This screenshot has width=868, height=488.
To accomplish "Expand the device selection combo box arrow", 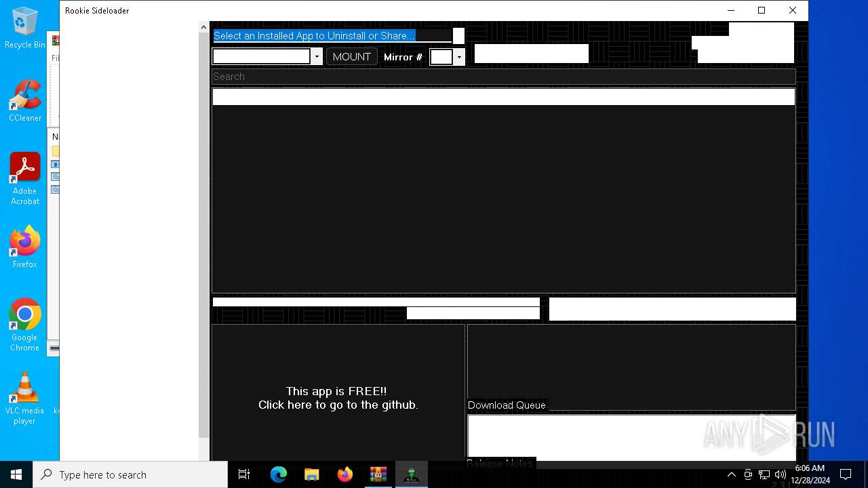I will 317,57.
